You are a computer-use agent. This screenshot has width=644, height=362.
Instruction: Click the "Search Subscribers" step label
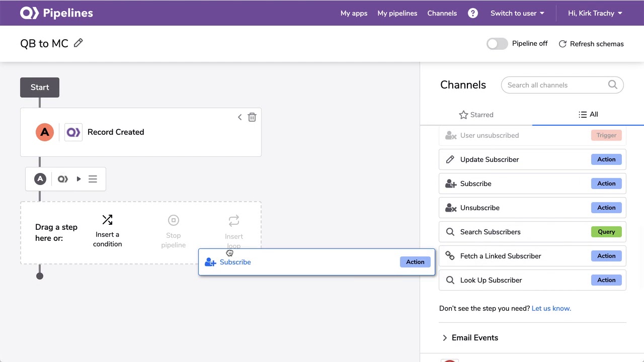[x=491, y=232]
